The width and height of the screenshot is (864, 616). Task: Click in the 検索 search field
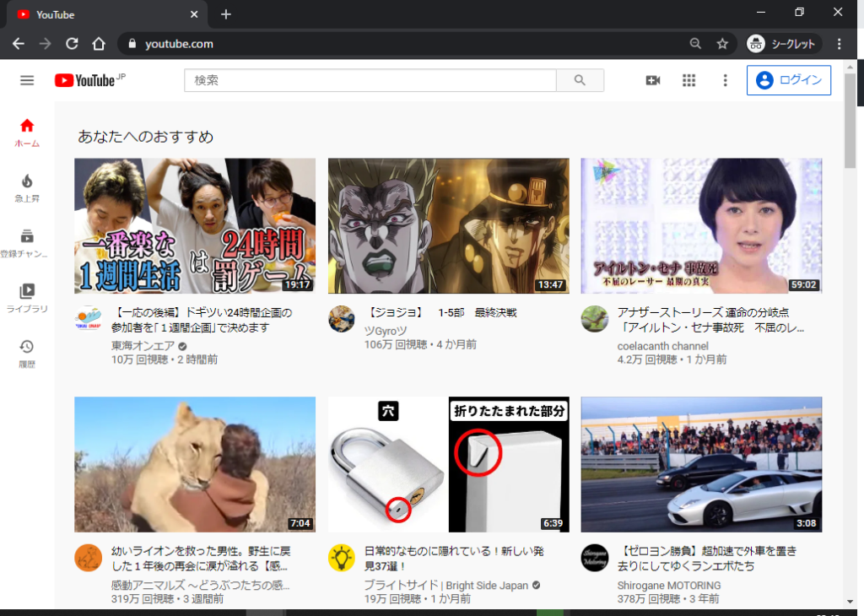click(370, 80)
